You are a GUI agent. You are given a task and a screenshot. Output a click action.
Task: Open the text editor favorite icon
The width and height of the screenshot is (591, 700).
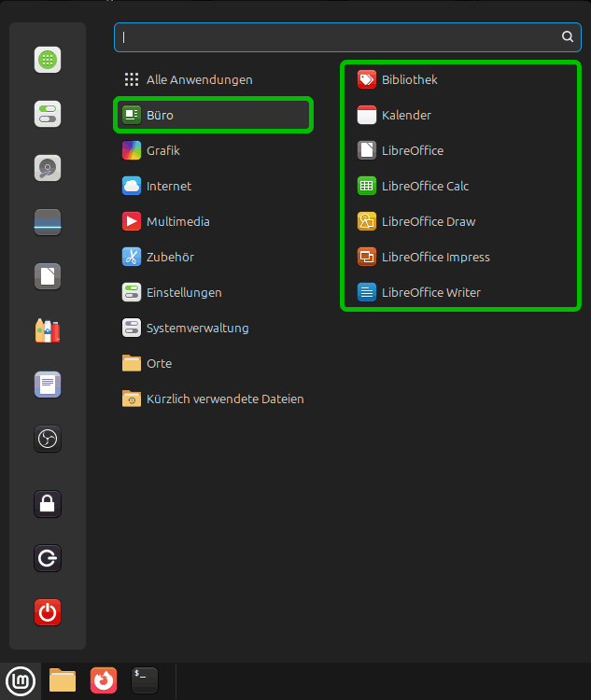tap(48, 385)
